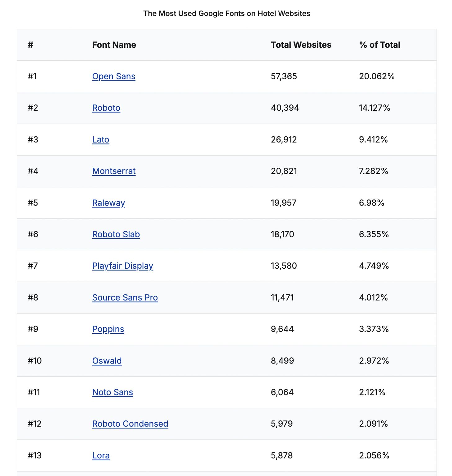452x476 pixels.
Task: Click the Source Sans Pro link
Action: point(125,297)
